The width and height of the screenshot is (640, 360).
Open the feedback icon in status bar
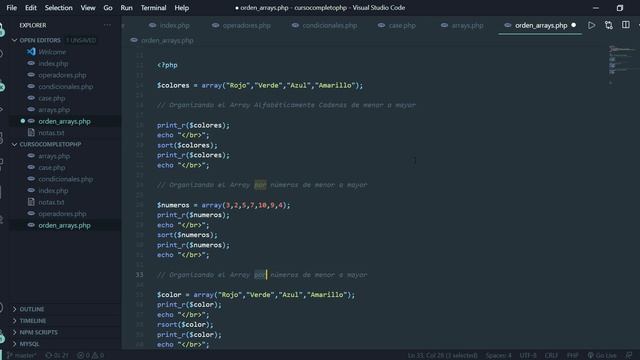629,356
